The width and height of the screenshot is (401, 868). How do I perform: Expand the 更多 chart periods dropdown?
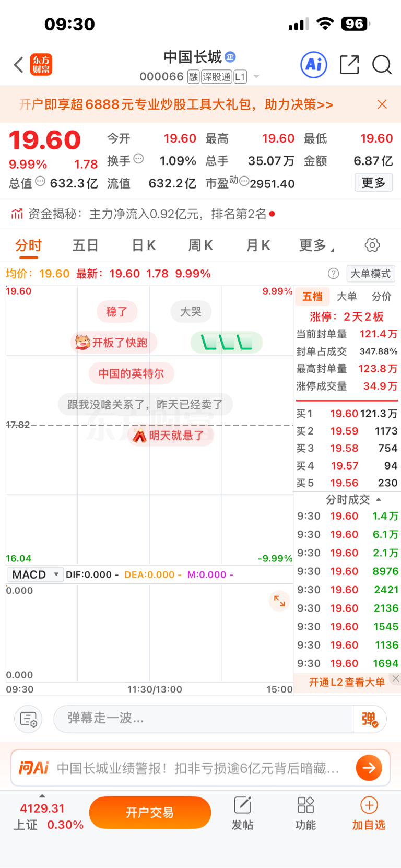pos(316,245)
